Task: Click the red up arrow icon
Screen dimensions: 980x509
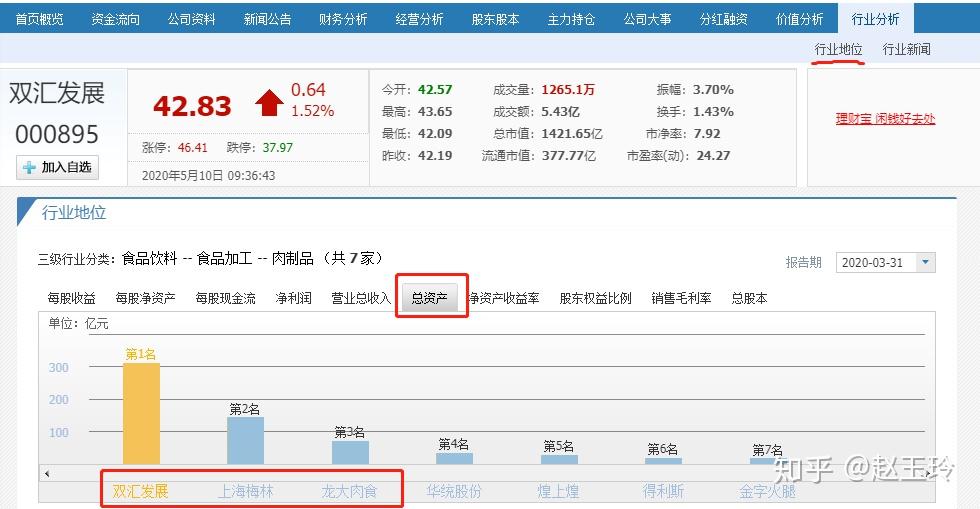Action: (269, 103)
